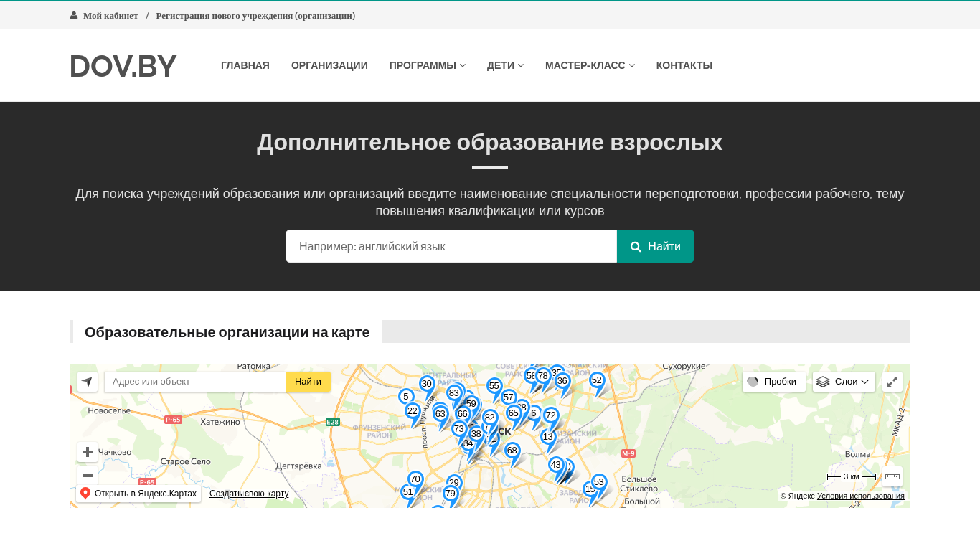Click map marker number 73

point(459,429)
